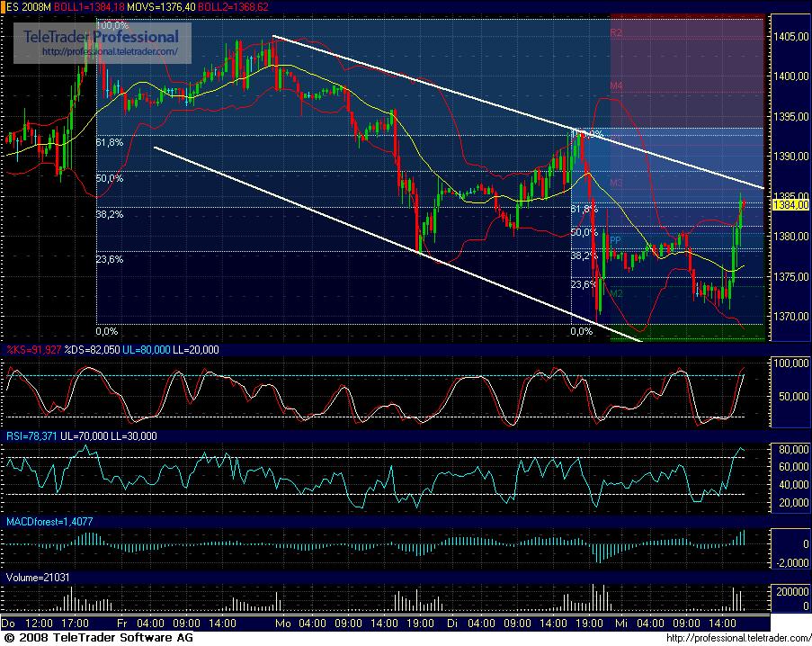Click the 50,0% label of the wide Fibonacci retracement
812x646 pixels.
click(x=110, y=178)
